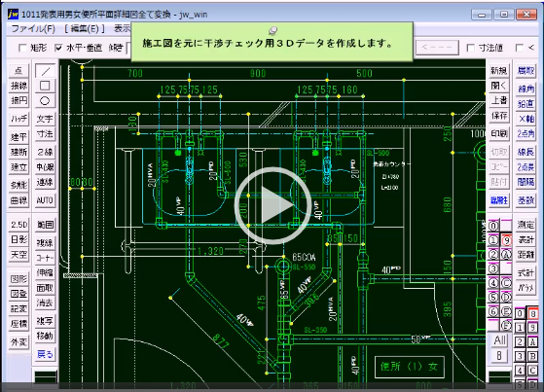
Task: Select the 複写 copy tool
Action: (45, 321)
